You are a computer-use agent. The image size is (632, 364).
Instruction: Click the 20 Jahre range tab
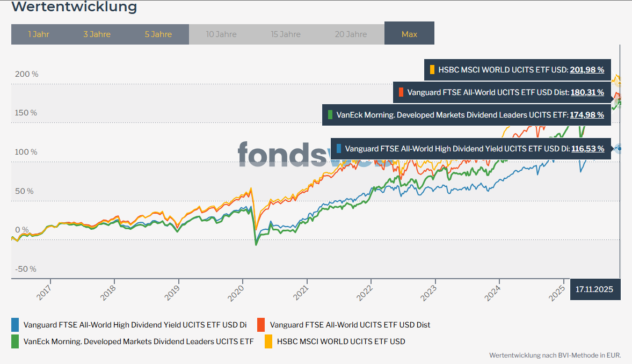click(351, 34)
